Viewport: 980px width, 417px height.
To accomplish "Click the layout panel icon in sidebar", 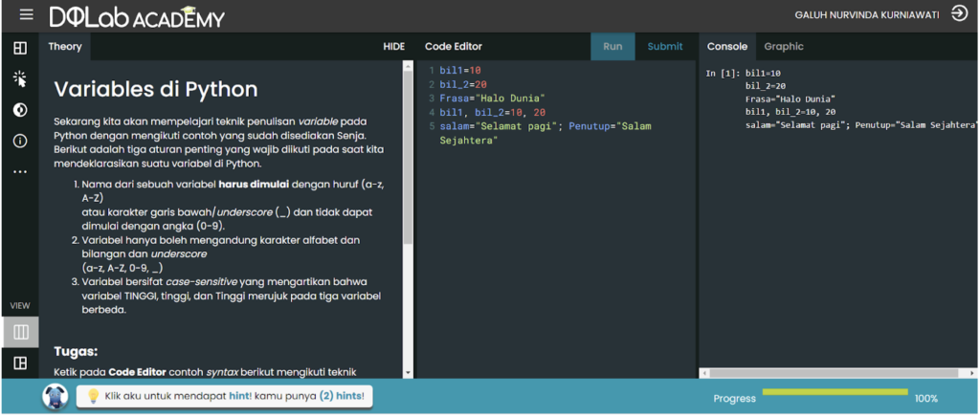I will click(19, 48).
